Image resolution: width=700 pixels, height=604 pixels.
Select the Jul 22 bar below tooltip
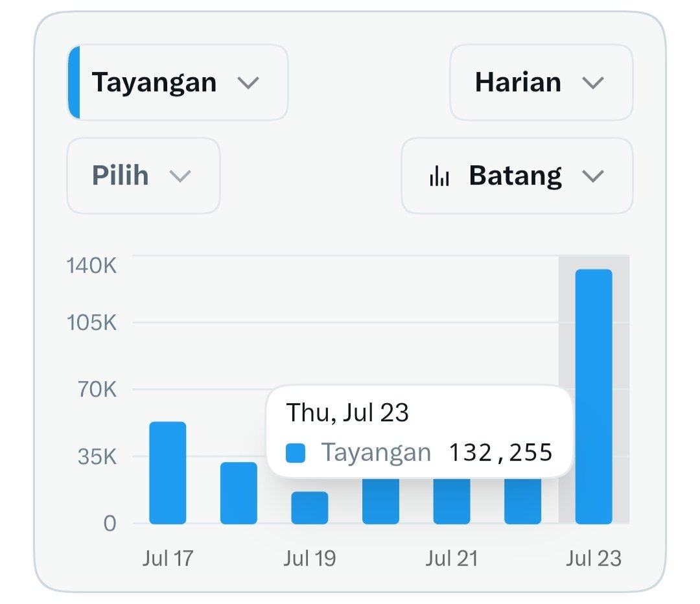point(523,501)
